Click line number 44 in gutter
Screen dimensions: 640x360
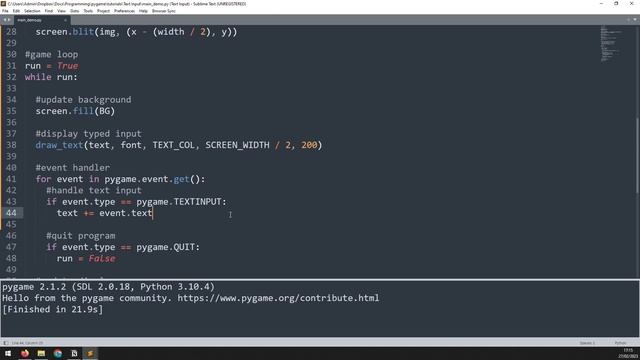coord(11,213)
